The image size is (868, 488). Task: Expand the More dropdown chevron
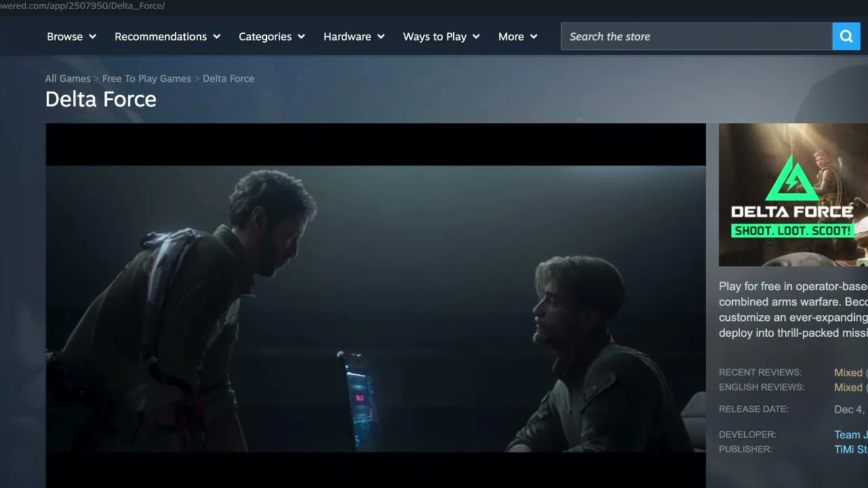point(534,37)
